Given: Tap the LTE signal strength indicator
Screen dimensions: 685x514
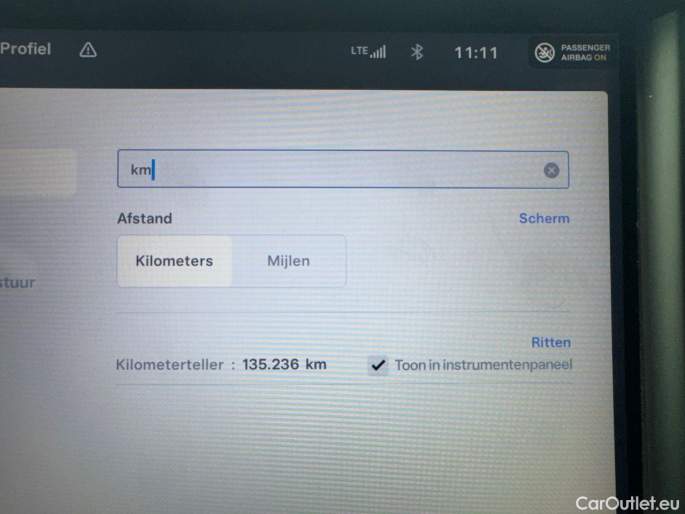Looking at the screenshot, I should click(368, 52).
